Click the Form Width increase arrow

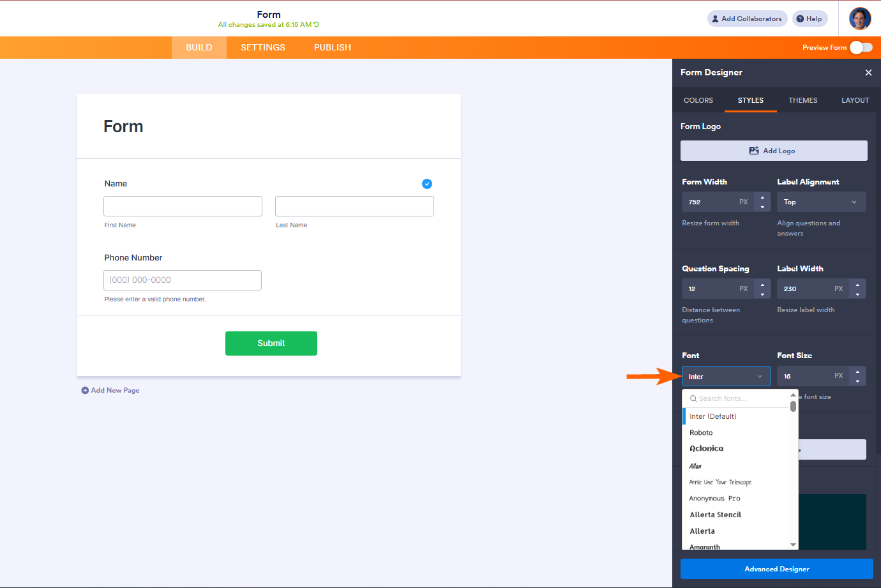coord(762,197)
